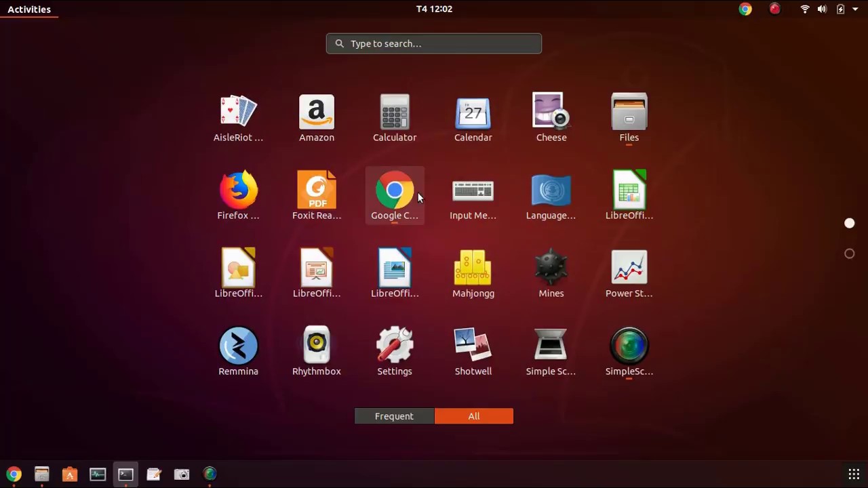The image size is (868, 488).
Task: Open the clock showing T4 12:02
Action: (434, 9)
